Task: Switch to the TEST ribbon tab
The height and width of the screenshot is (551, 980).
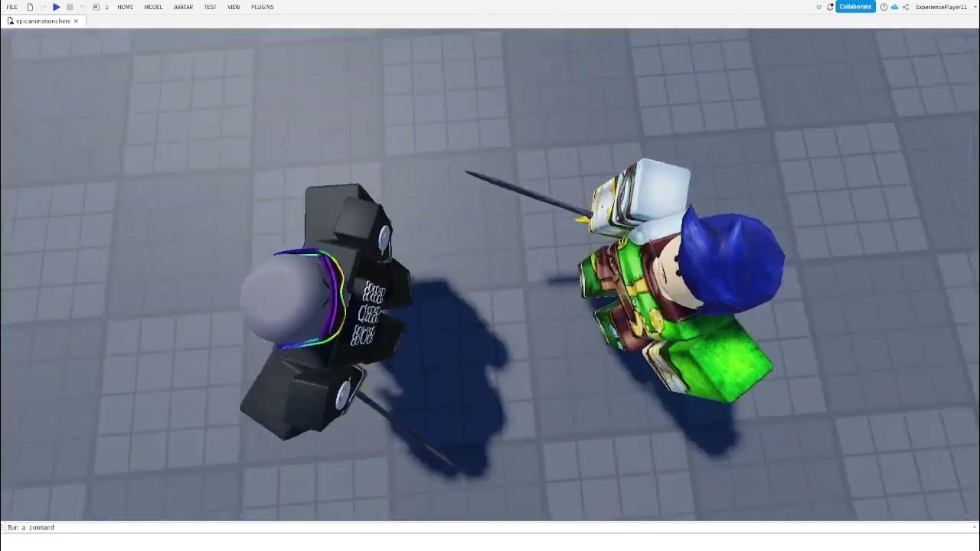Action: [210, 7]
